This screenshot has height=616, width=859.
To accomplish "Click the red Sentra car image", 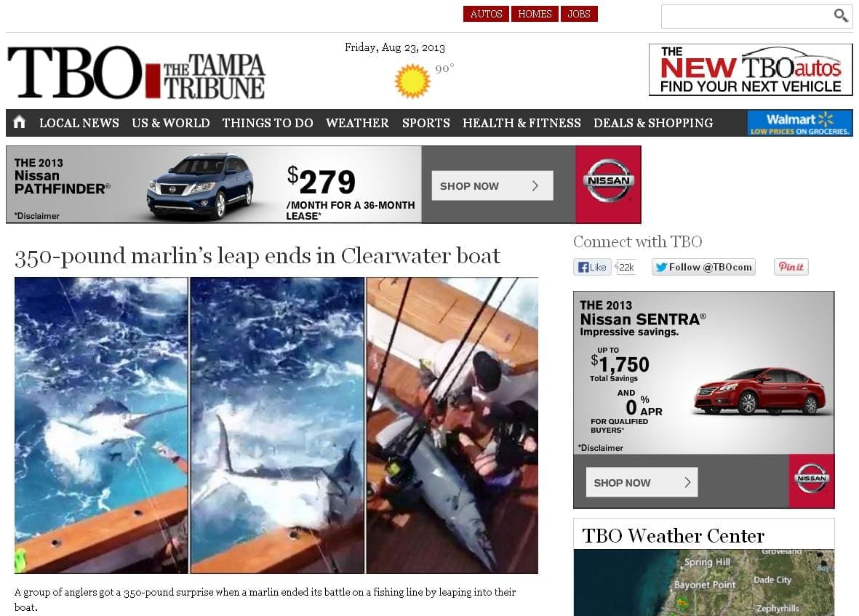I will pyautogui.click(x=760, y=391).
